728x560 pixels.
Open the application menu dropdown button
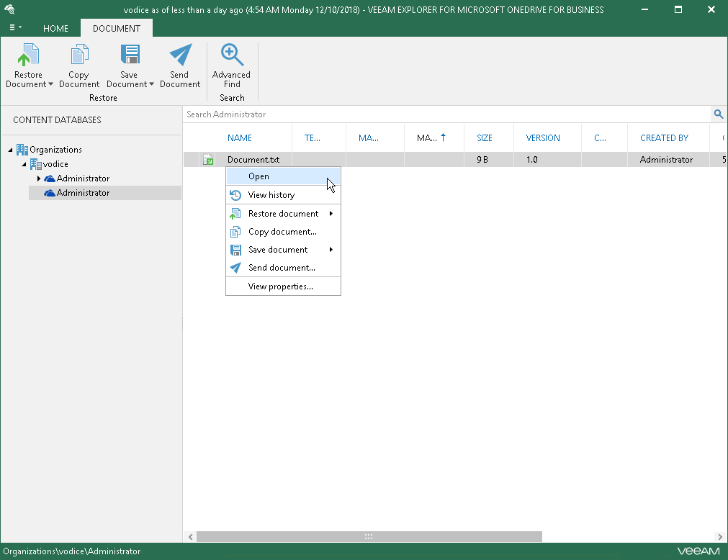click(15, 27)
